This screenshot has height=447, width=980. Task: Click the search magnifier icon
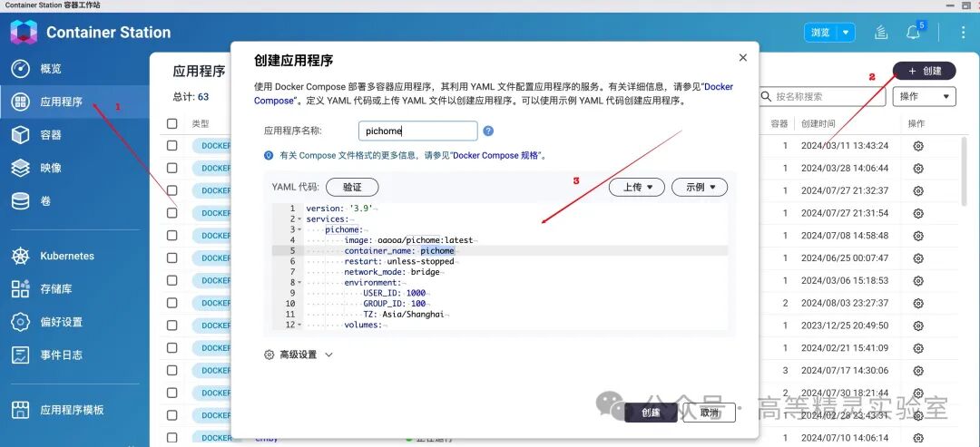pyautogui.click(x=766, y=97)
